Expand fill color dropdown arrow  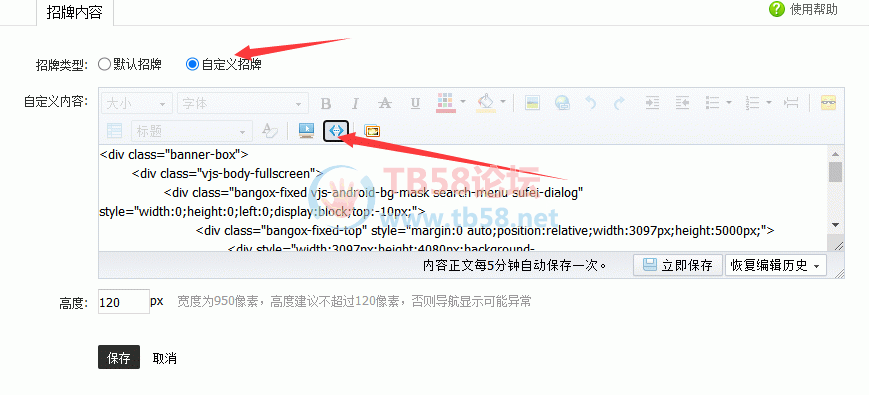(x=503, y=102)
